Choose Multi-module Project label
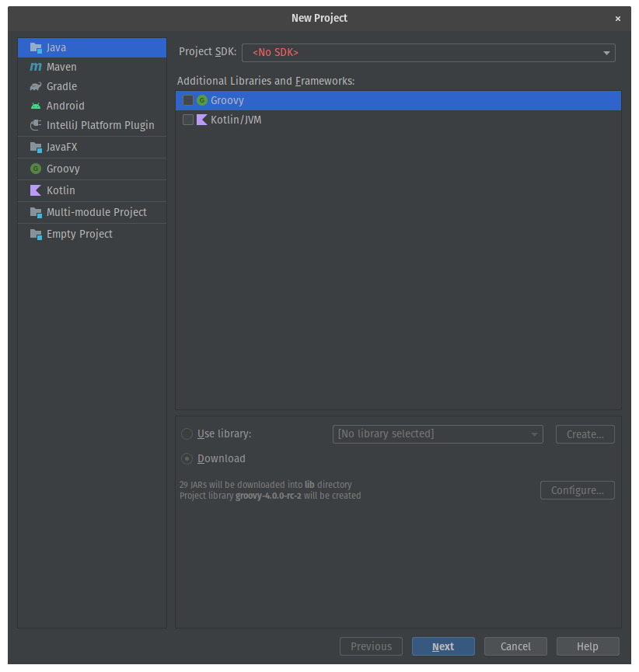The width and height of the screenshot is (639, 672). [96, 212]
